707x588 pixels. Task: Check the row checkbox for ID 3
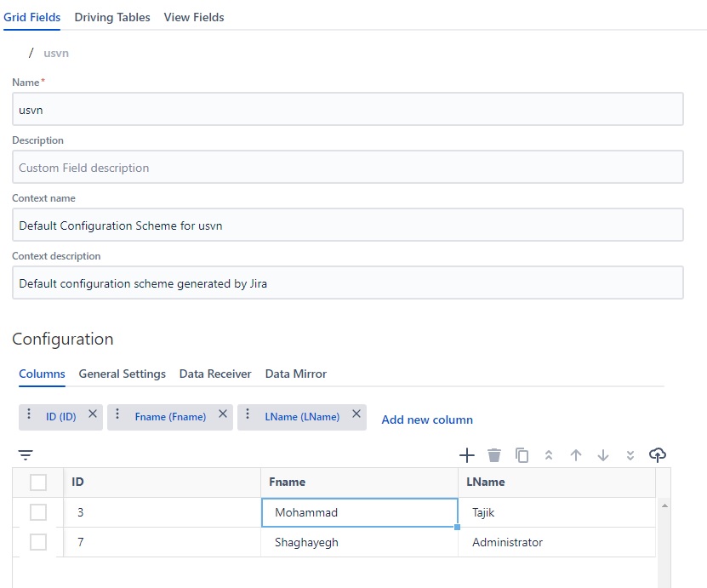coord(37,512)
